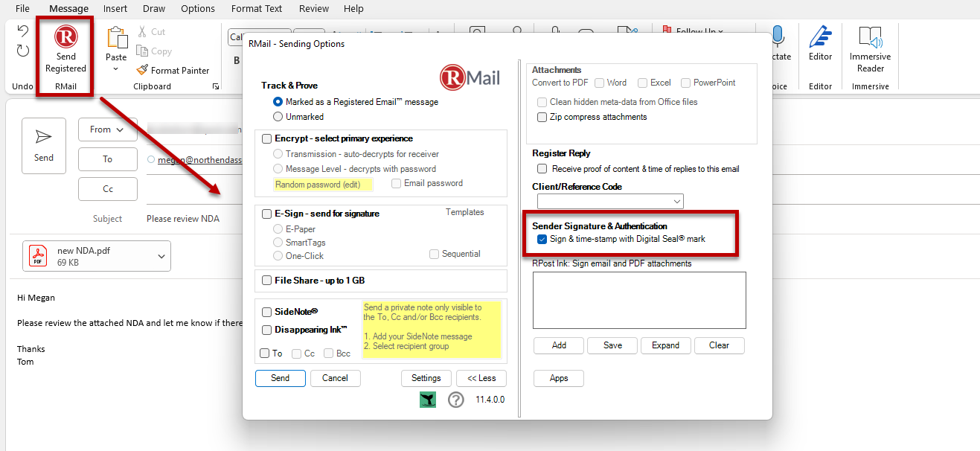Cancel the RMail Sending Options dialog
Screen dimensions: 980x451
pyautogui.click(x=336, y=378)
